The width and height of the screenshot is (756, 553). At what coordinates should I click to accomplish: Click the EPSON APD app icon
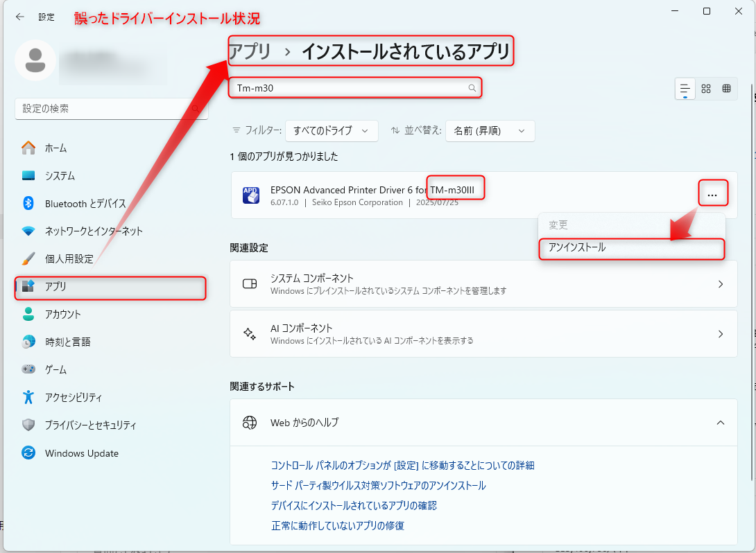tap(250, 195)
